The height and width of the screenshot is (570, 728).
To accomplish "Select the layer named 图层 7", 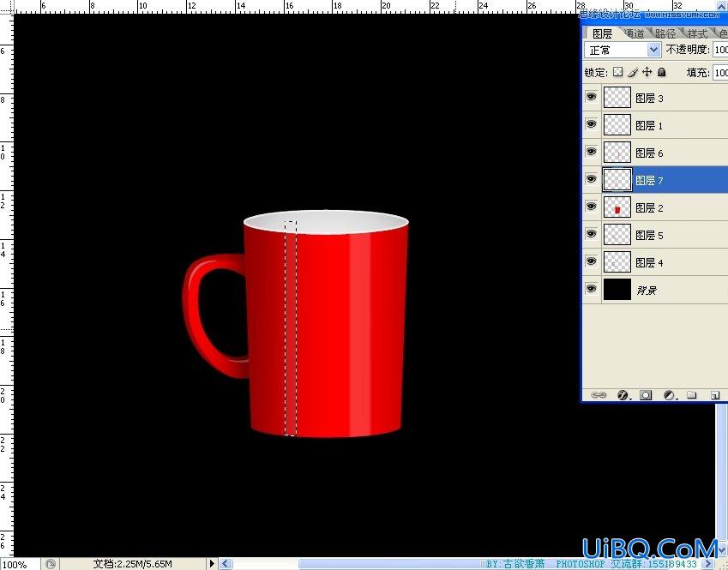I will (649, 180).
